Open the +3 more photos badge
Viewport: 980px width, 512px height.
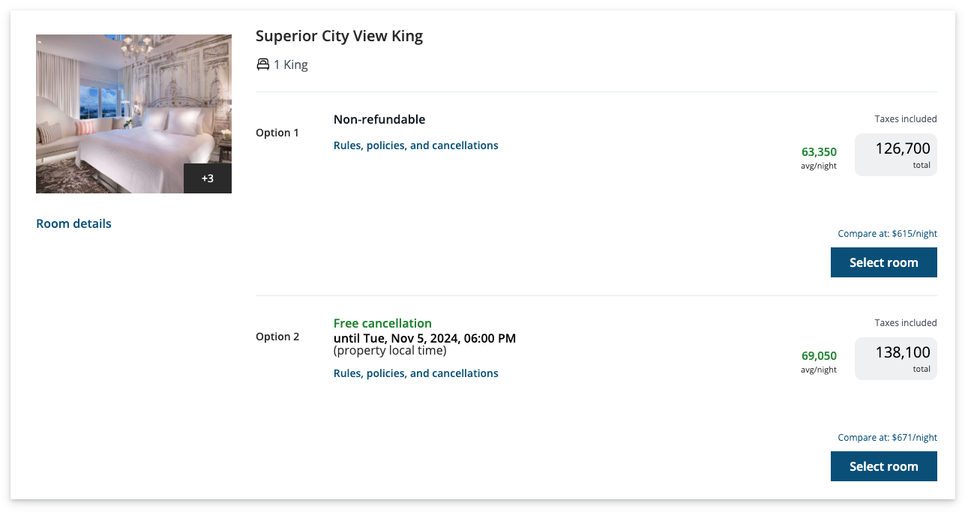coord(208,178)
